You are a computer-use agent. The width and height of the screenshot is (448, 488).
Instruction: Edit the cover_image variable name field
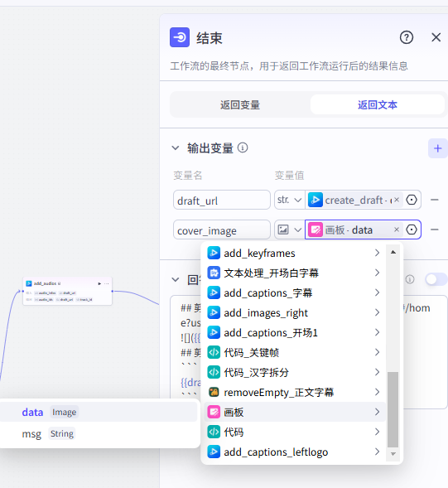pyautogui.click(x=221, y=230)
